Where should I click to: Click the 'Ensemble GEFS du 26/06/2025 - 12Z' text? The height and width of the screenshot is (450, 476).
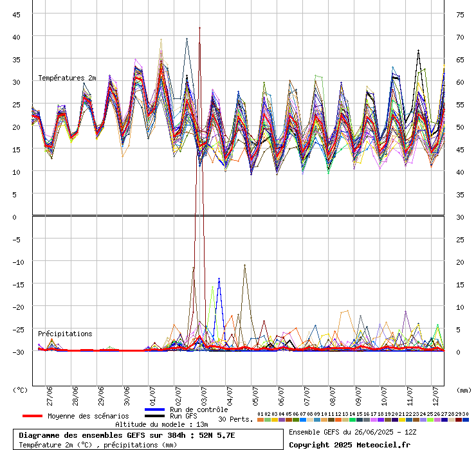tap(352, 432)
